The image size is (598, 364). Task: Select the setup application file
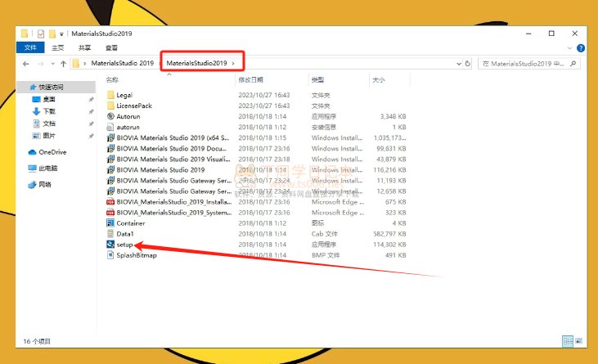point(124,244)
